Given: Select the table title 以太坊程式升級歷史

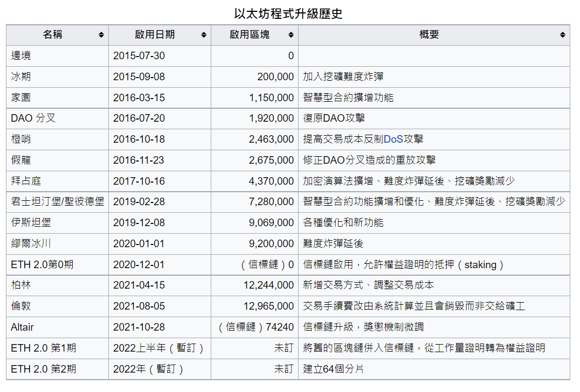Looking at the screenshot, I should (288, 13).
